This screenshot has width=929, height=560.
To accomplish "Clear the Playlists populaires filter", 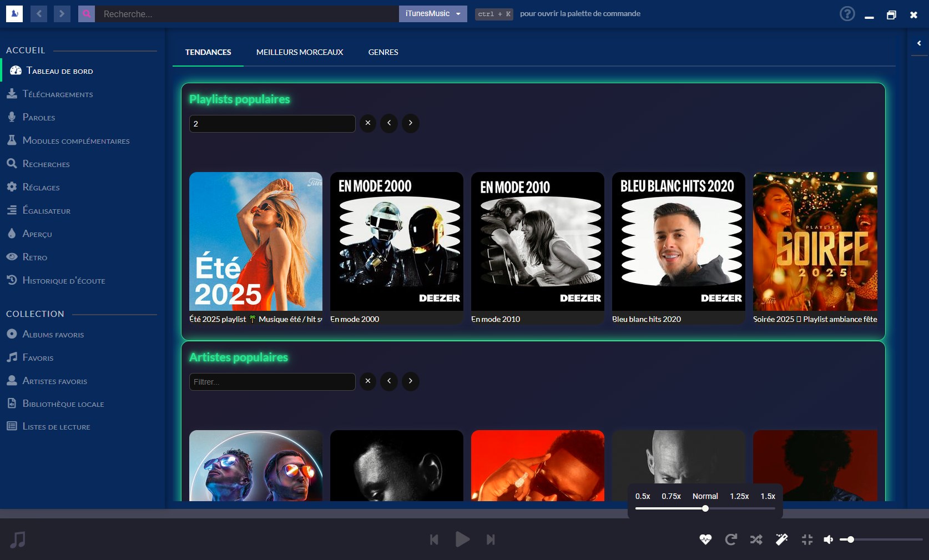I will (x=368, y=123).
